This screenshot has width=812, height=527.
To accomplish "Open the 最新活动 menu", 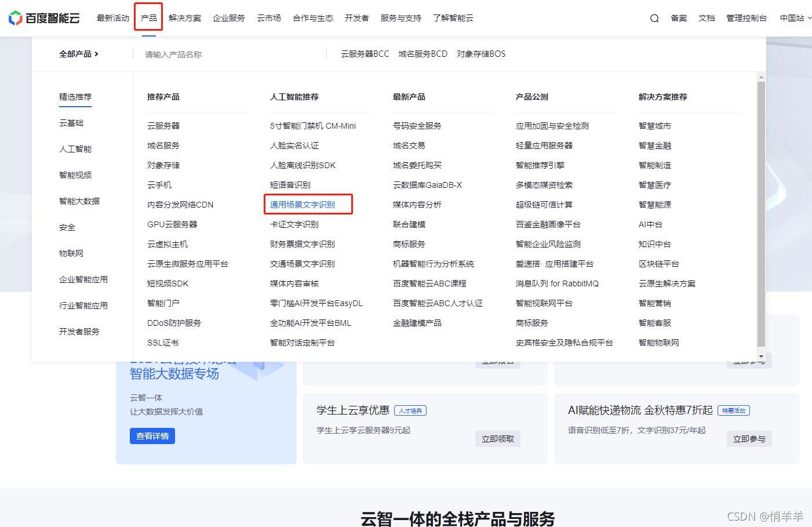I will click(113, 19).
